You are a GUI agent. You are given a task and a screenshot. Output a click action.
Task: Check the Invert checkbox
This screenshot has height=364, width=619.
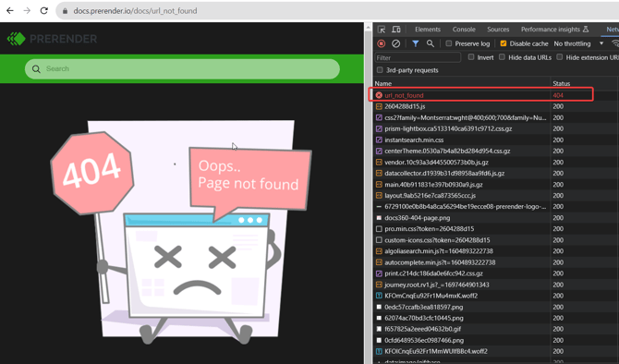[471, 57]
